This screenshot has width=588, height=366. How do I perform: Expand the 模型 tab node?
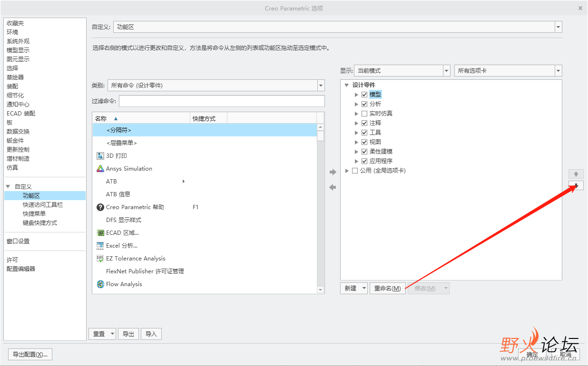(x=356, y=95)
